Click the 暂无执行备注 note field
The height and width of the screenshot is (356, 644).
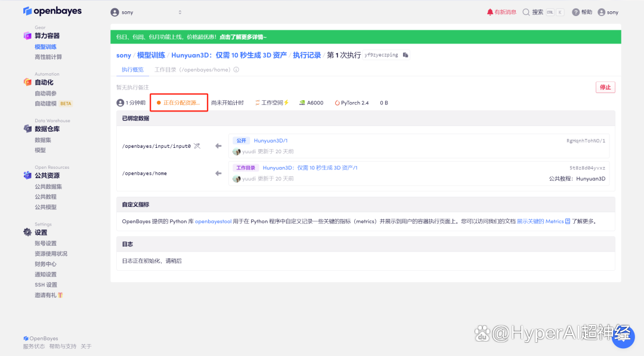(x=132, y=88)
